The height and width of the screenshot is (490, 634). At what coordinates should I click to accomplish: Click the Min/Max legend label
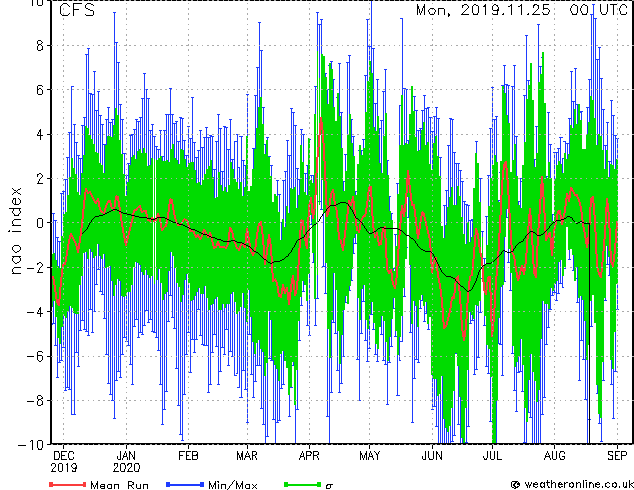coord(233,485)
